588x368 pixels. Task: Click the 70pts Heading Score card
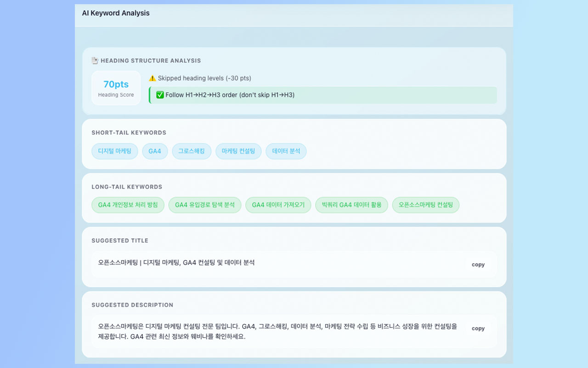[x=116, y=88]
